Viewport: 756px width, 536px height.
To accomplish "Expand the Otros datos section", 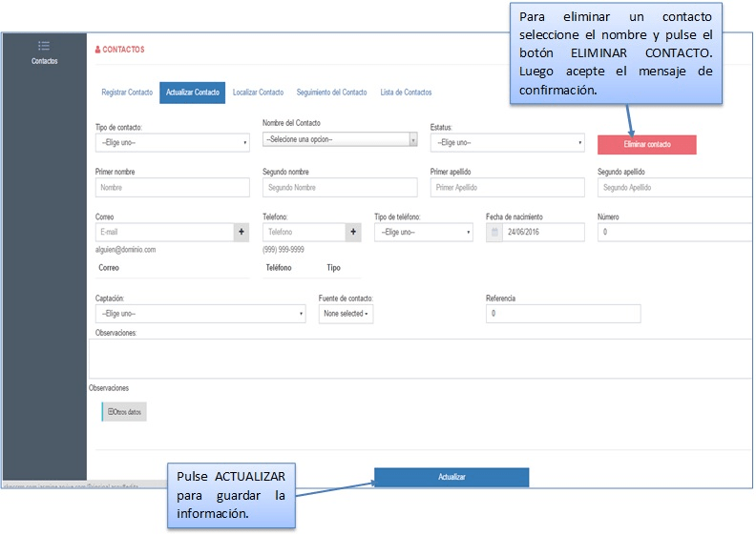I will (x=125, y=411).
